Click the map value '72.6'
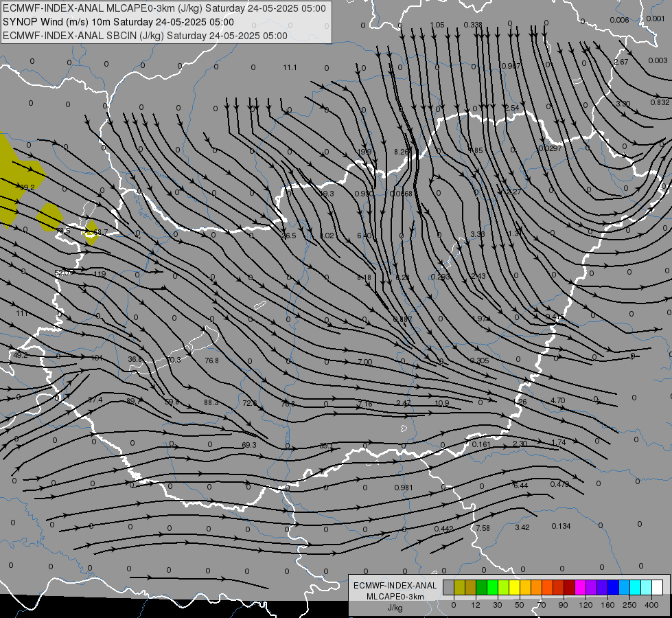 249,403
